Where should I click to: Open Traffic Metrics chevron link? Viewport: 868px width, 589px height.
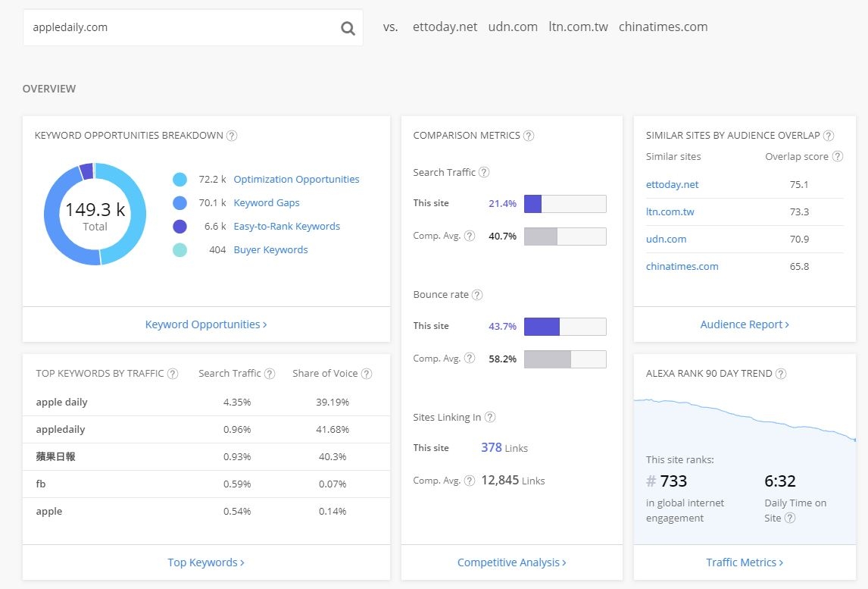pos(745,562)
